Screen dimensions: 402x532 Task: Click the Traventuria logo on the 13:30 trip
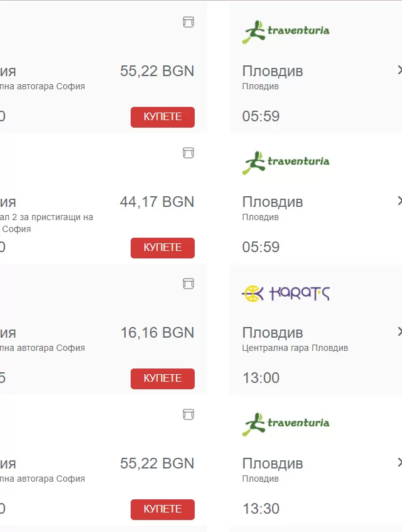[286, 424]
